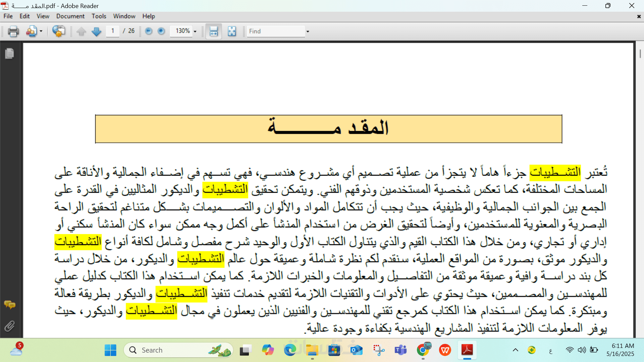Click the Print icon in toolbar
The image size is (644, 362).
(x=13, y=31)
